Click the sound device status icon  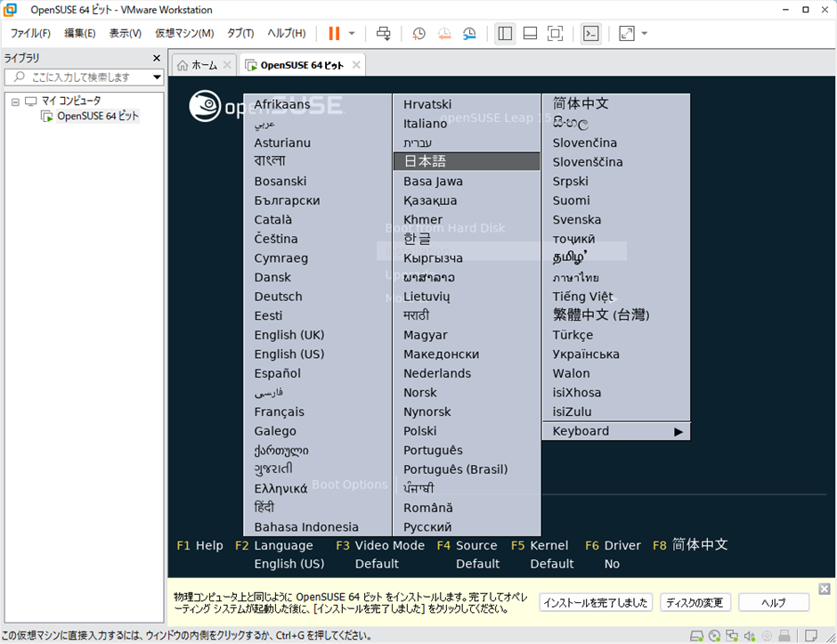tap(751, 635)
